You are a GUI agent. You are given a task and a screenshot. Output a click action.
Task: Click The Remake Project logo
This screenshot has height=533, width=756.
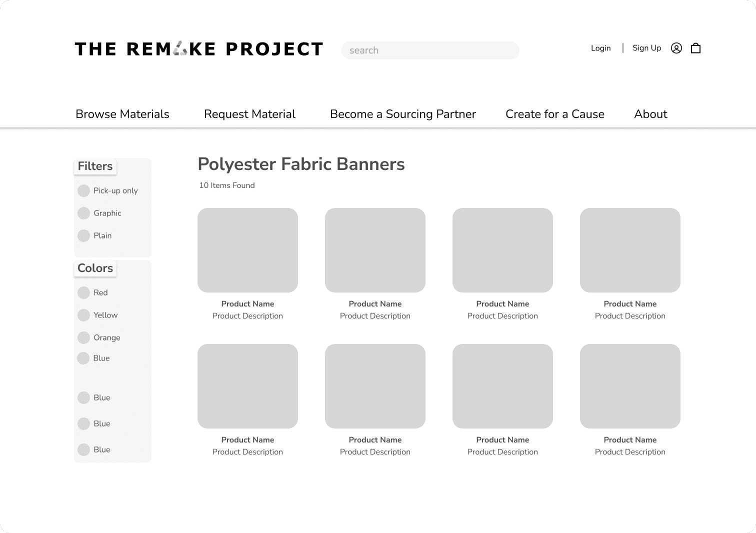(x=199, y=49)
